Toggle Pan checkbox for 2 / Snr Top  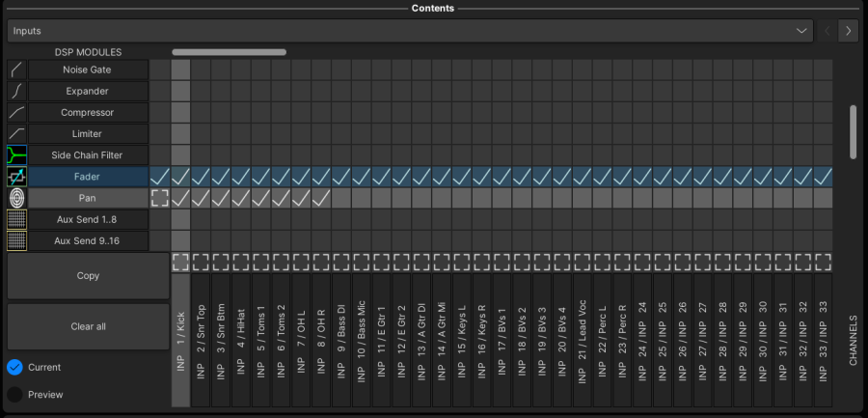tap(201, 198)
